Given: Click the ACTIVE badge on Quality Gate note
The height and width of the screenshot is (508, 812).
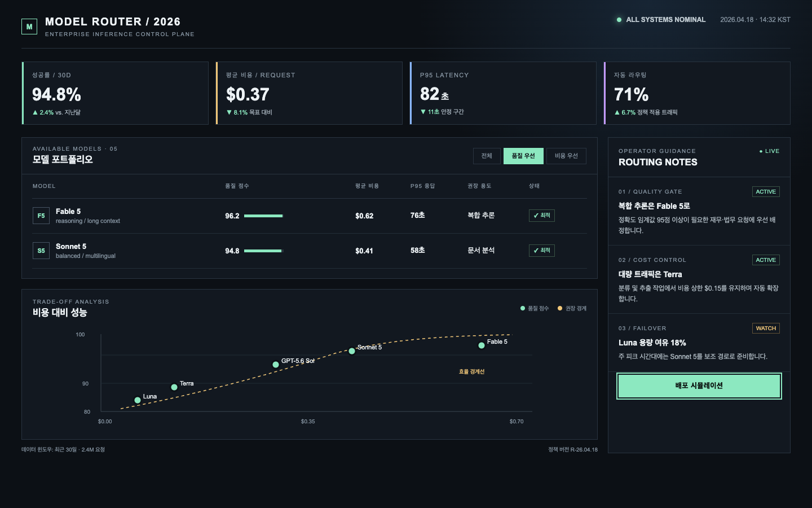Looking at the screenshot, I should [x=766, y=192].
